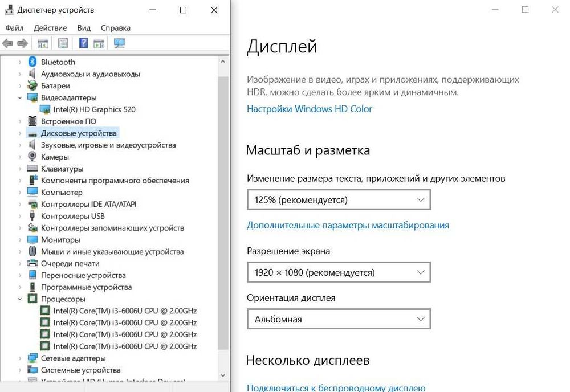
Task: Click the Компьютер monitor icon
Action: click(32, 192)
